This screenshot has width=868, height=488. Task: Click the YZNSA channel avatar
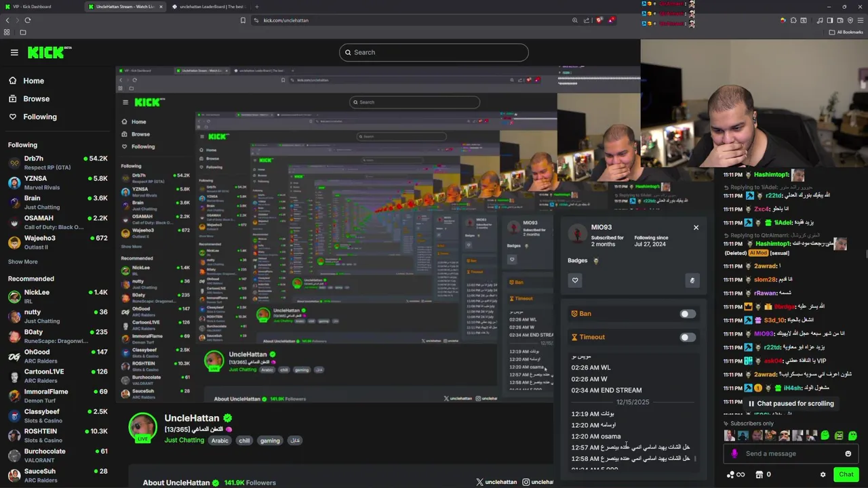[14, 182]
